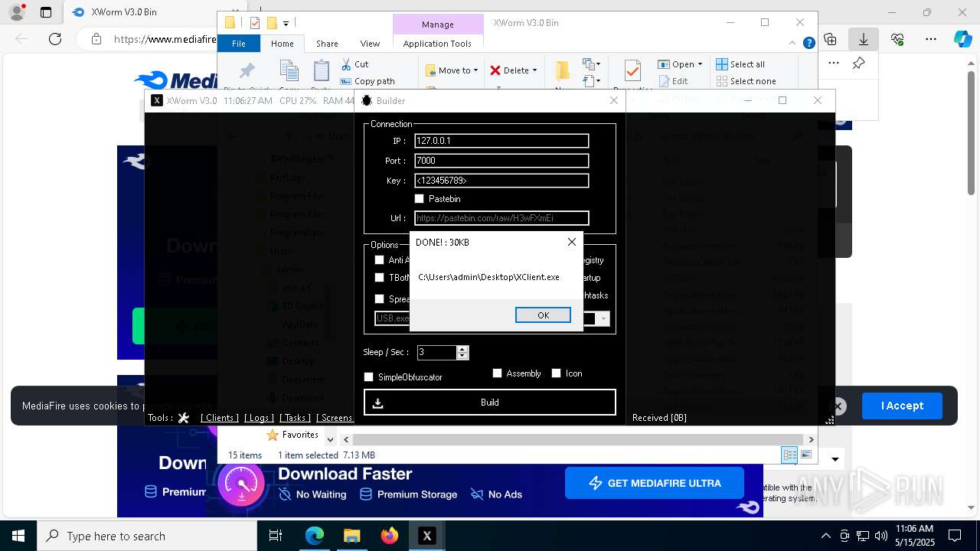
Task: Click the I Accept cookies button
Action: [902, 406]
